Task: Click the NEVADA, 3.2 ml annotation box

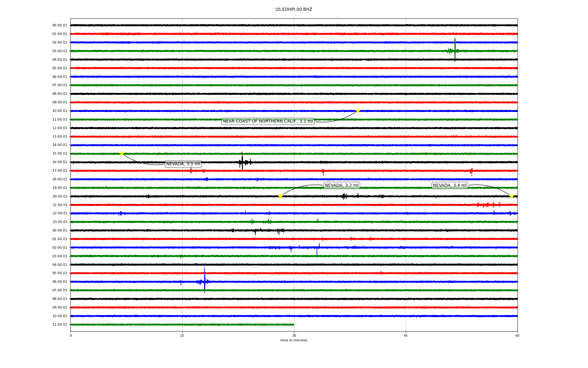Action: click(341, 185)
